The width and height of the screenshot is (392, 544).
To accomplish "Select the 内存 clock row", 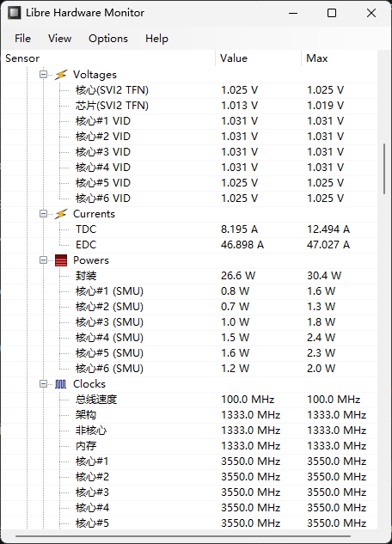I will tap(189, 446).
